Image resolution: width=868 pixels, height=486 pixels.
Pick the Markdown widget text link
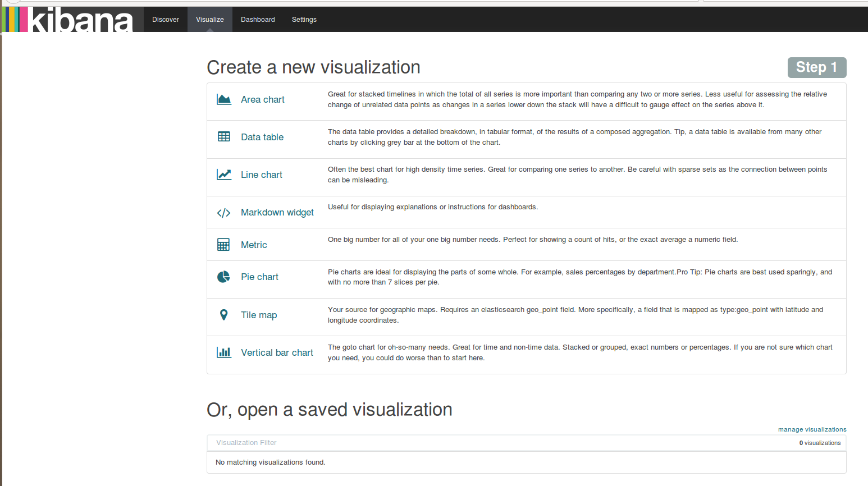(x=277, y=212)
